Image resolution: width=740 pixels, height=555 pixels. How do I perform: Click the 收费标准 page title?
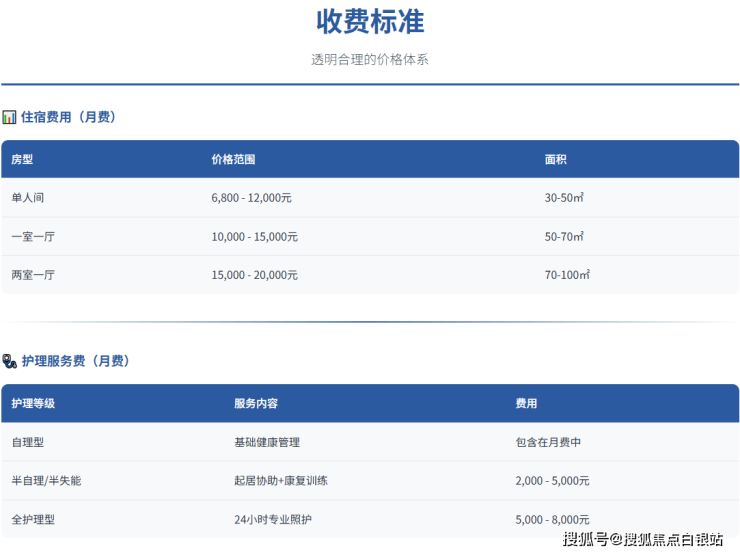(370, 21)
